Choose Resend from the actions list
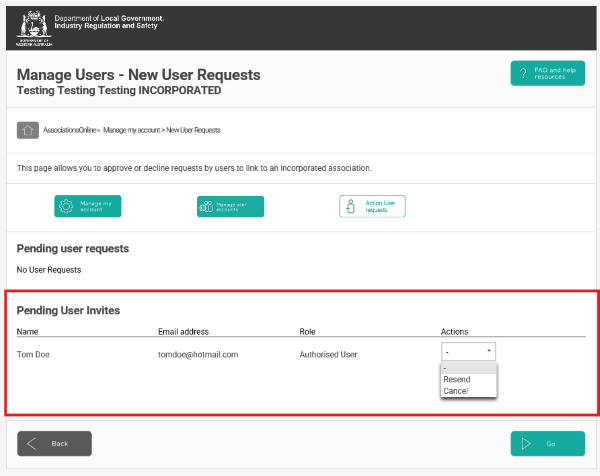Screen dimensions: 600x476 [x=468, y=379]
